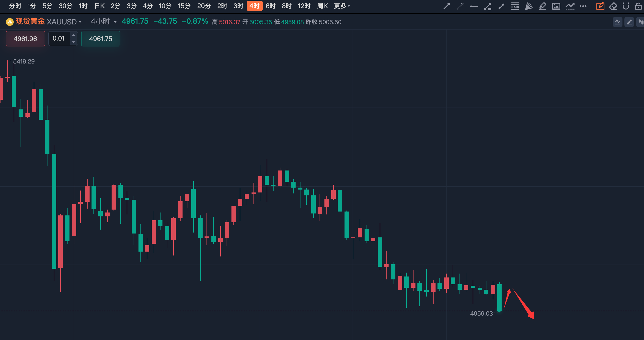Select the dashed arrow drawing tool
The width and height of the screenshot is (644, 340).
pyautogui.click(x=460, y=6)
